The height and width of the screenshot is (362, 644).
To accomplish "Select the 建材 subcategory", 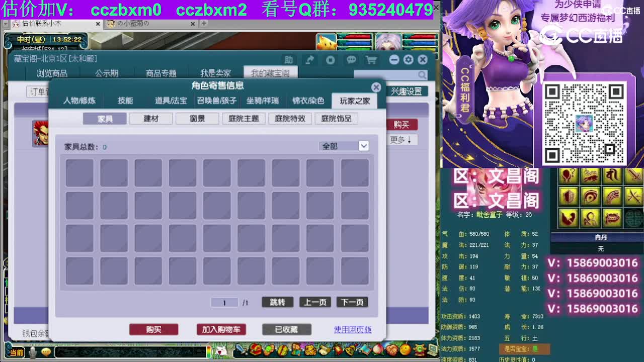I will pos(151,119).
